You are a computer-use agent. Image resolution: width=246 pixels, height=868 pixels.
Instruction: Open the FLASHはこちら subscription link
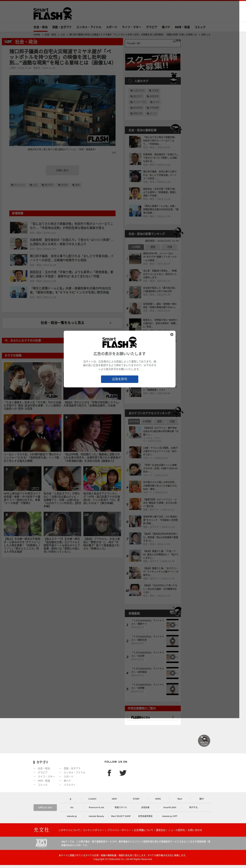point(152,717)
